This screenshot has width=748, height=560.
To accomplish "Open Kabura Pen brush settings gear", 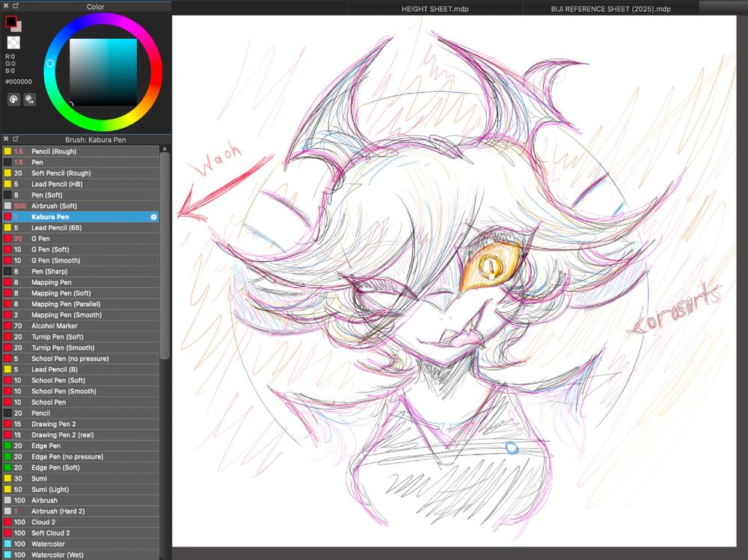I will pos(153,217).
